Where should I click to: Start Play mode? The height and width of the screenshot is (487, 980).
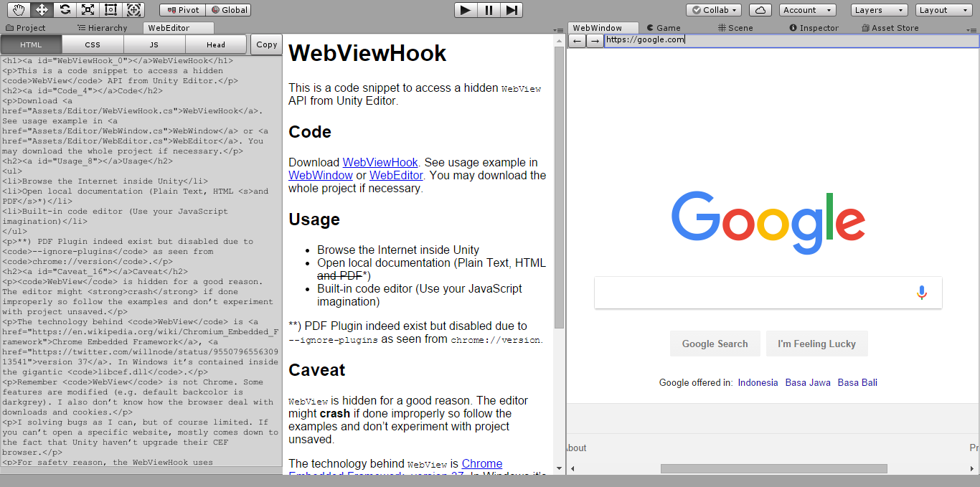pos(466,10)
